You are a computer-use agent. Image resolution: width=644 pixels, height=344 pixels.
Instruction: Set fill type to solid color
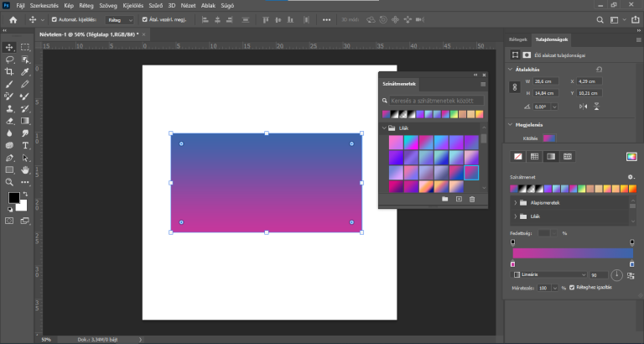point(534,157)
